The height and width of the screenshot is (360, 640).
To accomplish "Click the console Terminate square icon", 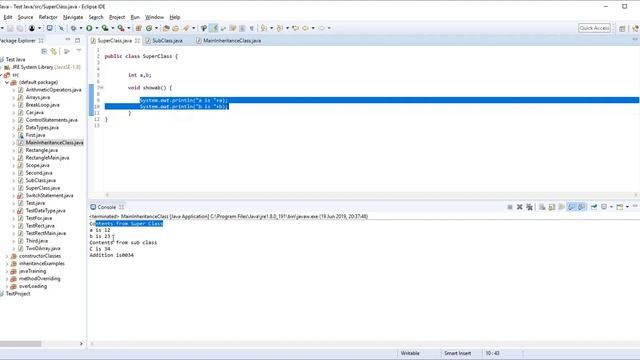I will 510,207.
